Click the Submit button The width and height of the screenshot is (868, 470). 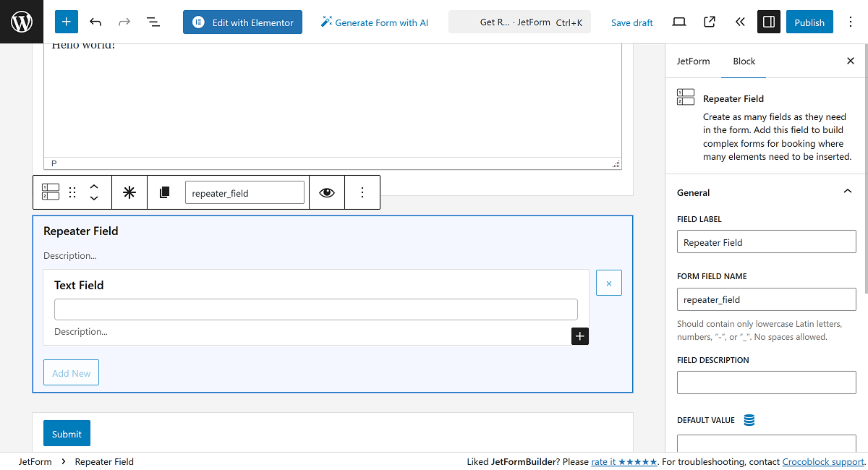67,434
